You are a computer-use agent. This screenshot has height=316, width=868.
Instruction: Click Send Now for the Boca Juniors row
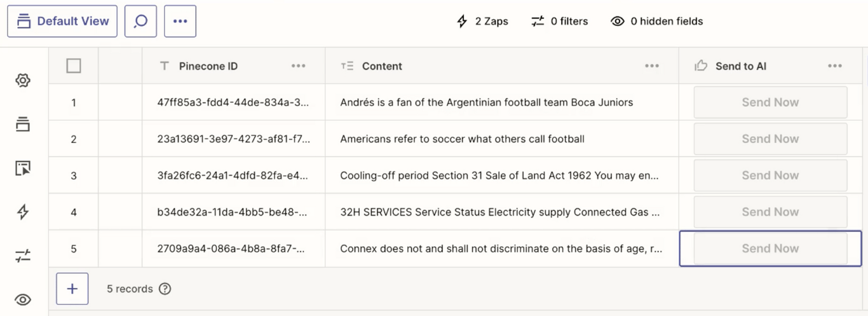click(x=770, y=102)
